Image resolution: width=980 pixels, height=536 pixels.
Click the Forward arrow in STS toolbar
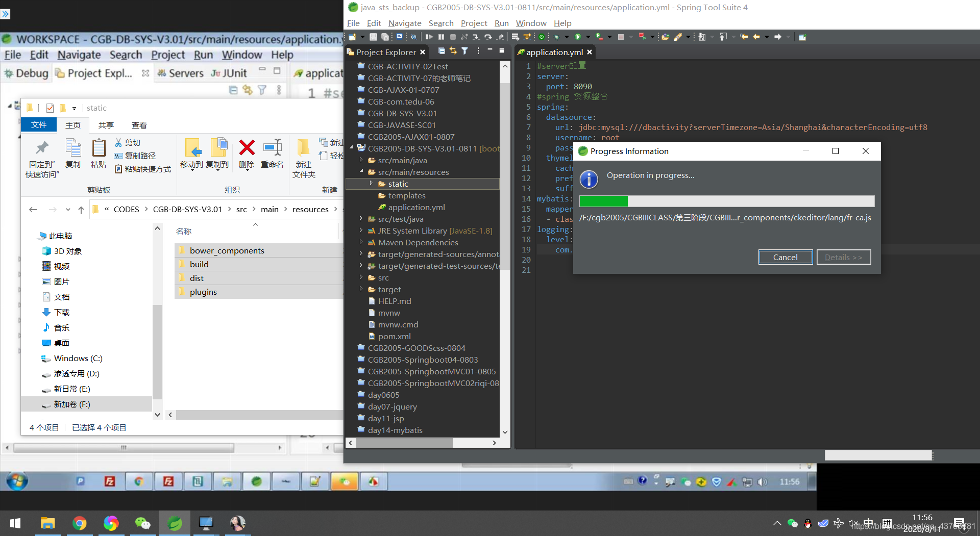[x=778, y=37]
